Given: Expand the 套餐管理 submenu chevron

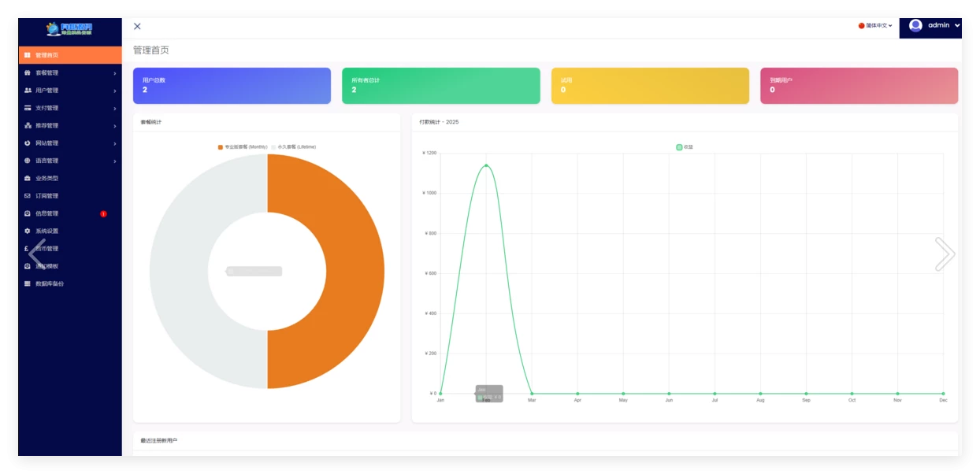Looking at the screenshot, I should coord(115,73).
